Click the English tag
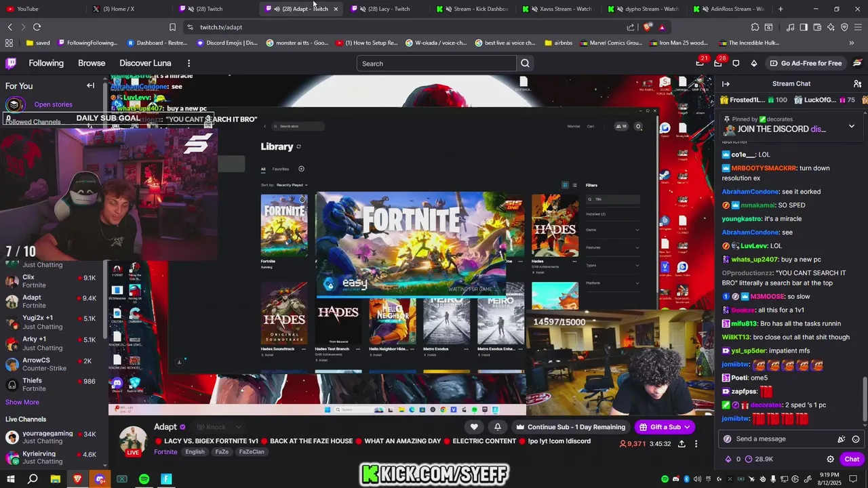Viewport: 868px width, 488px height. click(x=195, y=452)
